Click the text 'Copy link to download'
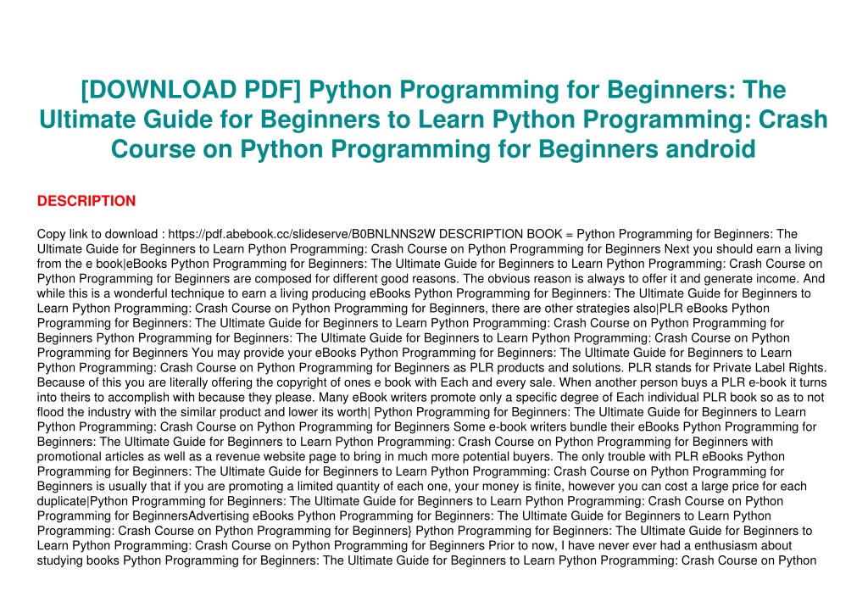868x613 pixels. [97, 234]
